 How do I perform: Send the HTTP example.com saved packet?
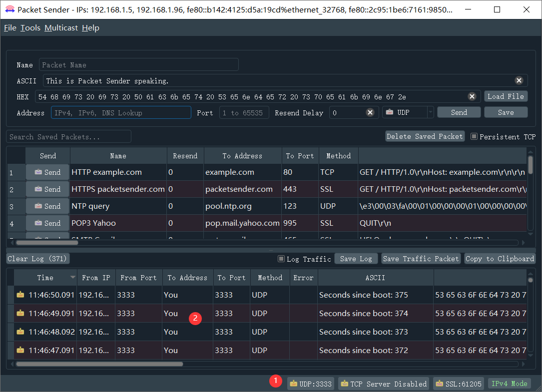click(x=47, y=172)
